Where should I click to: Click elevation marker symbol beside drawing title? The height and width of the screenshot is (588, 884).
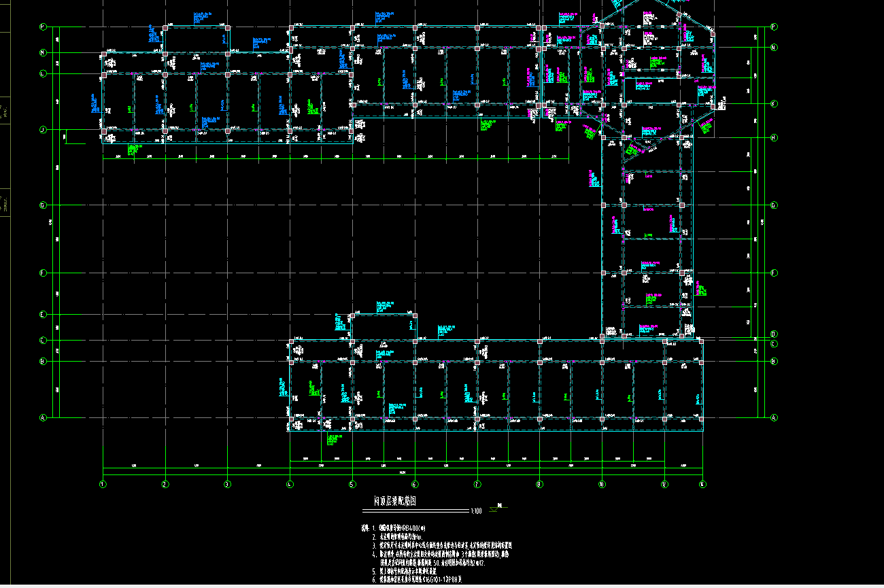[x=498, y=506]
